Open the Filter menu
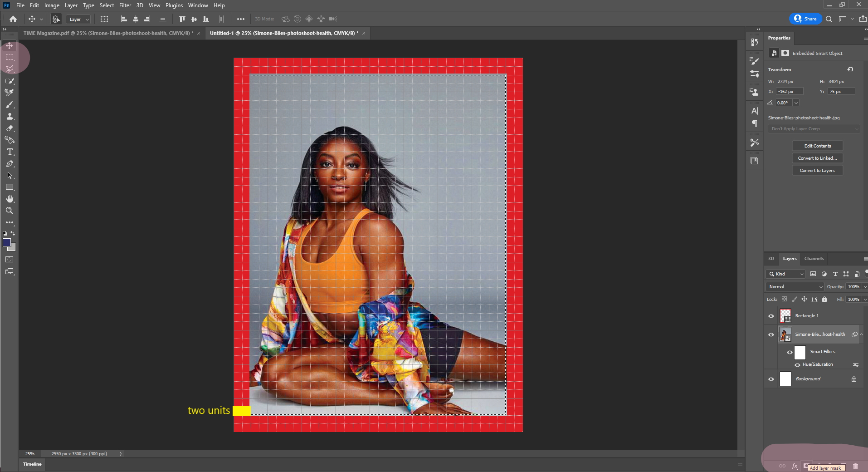 pyautogui.click(x=125, y=5)
